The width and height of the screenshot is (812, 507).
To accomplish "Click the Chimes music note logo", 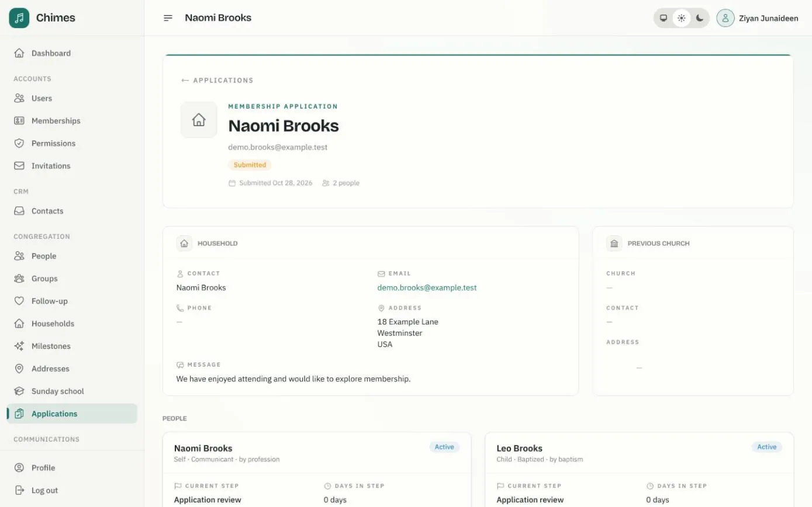I will tap(19, 18).
